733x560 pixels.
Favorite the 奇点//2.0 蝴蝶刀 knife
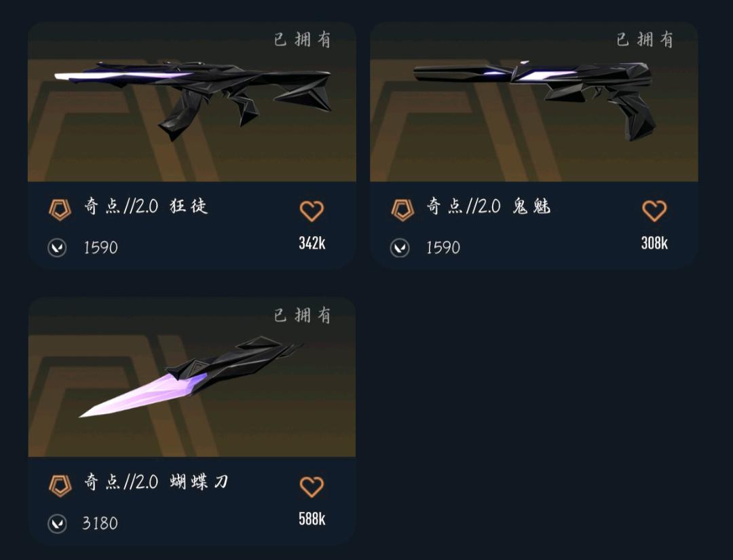click(312, 487)
